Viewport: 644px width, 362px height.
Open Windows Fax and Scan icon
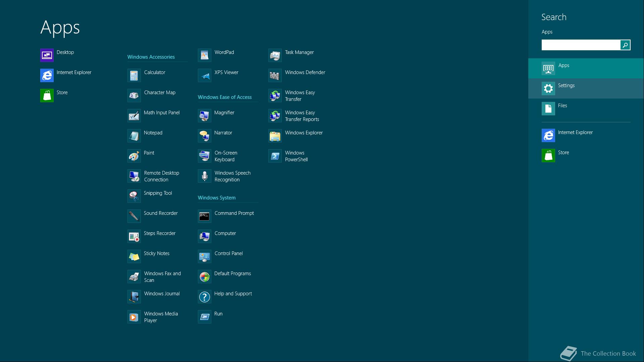click(134, 277)
